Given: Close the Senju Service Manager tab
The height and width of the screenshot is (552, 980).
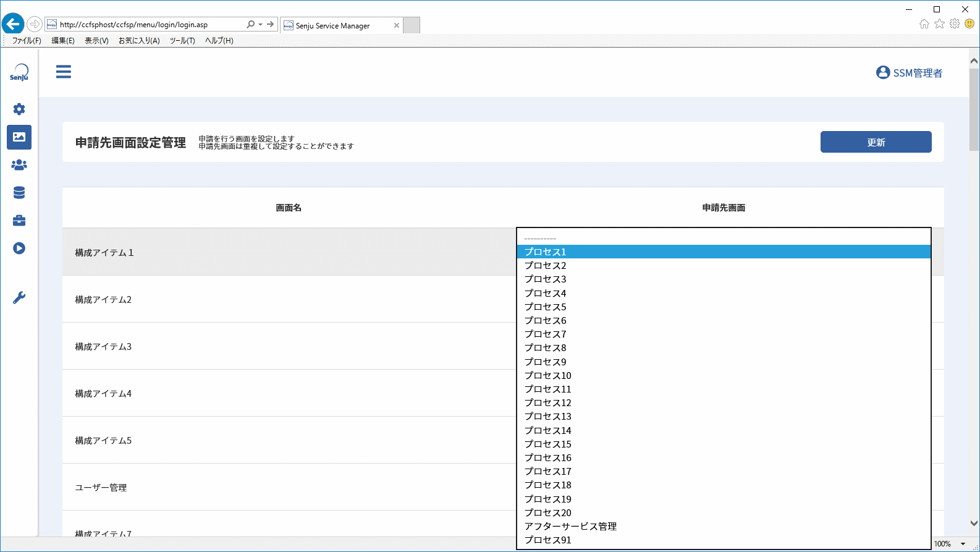Looking at the screenshot, I should pos(397,25).
